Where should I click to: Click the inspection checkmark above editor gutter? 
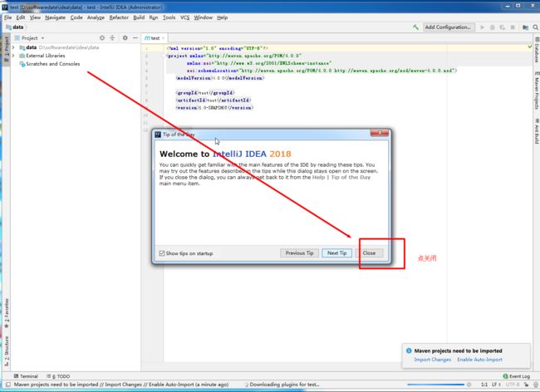(x=530, y=47)
